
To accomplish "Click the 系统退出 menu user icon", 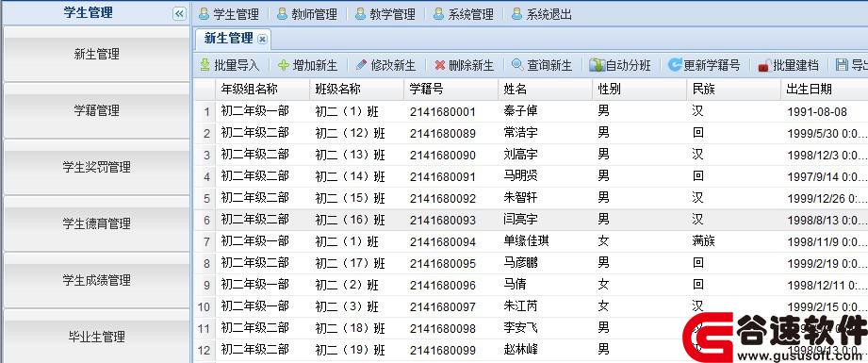I will (x=517, y=14).
